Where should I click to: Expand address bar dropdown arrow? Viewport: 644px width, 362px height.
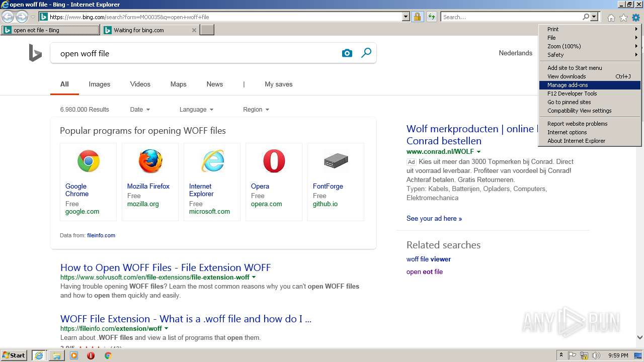pos(406,17)
